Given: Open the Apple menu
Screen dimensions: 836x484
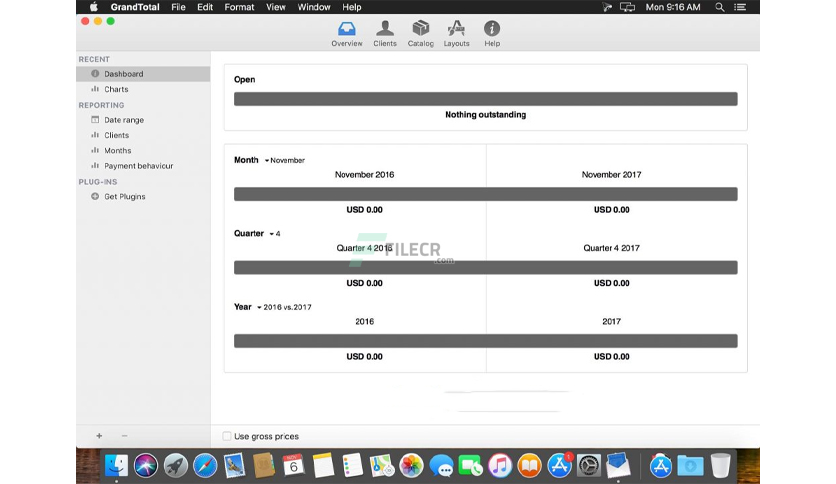Looking at the screenshot, I should pyautogui.click(x=94, y=7).
